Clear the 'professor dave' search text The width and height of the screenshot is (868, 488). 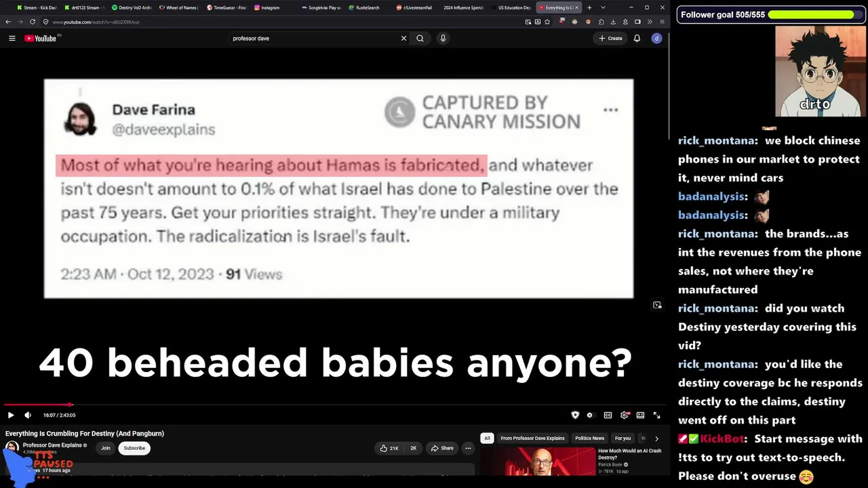coord(403,39)
